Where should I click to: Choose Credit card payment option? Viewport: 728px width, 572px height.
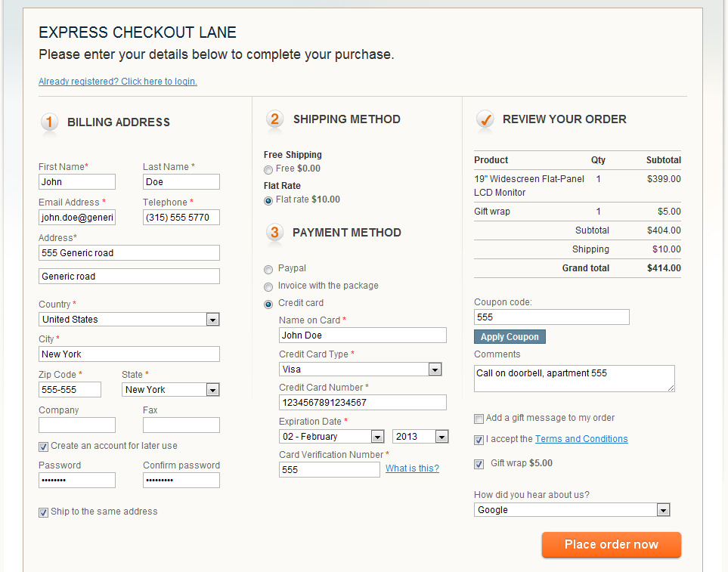(x=268, y=305)
